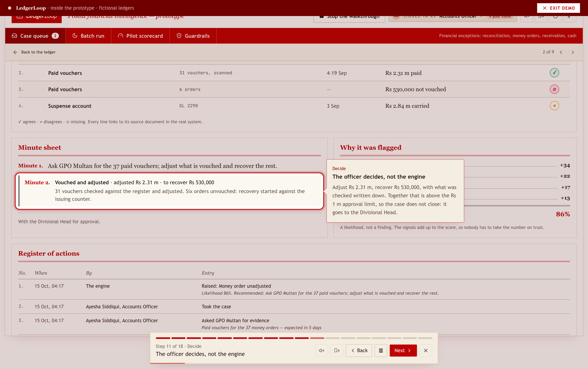Pause the walkthrough playback
The image size is (588, 369).
pos(381,350)
